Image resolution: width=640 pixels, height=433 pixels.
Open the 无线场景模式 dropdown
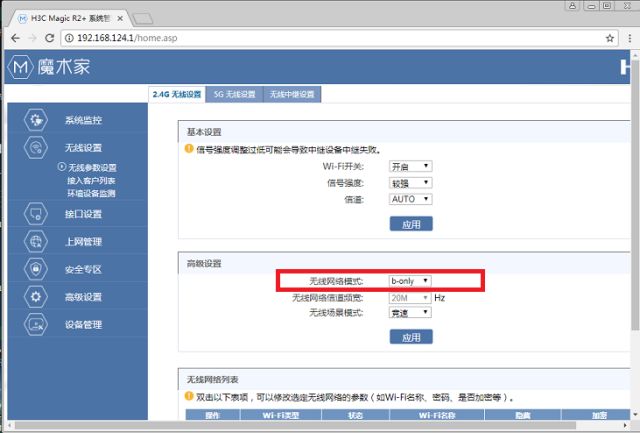coord(411,313)
